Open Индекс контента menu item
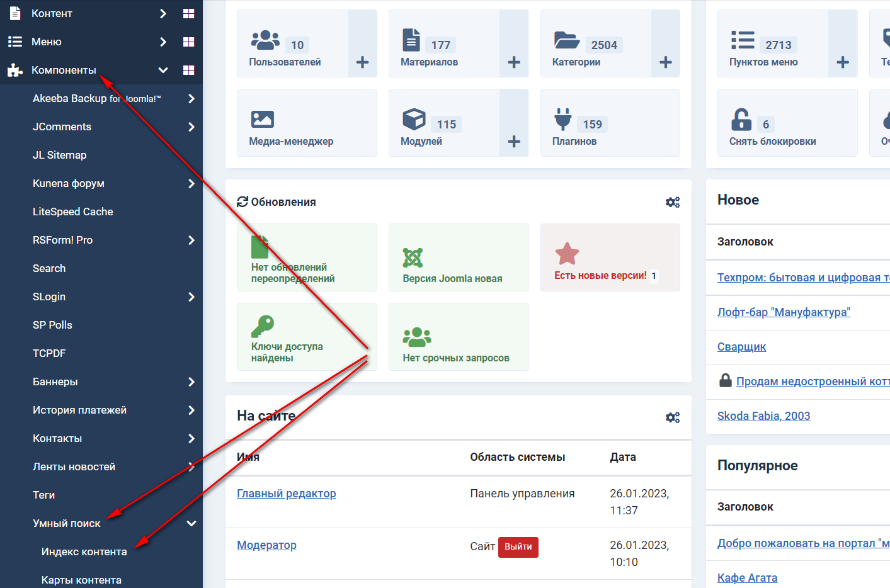Image resolution: width=890 pixels, height=588 pixels. (84, 551)
